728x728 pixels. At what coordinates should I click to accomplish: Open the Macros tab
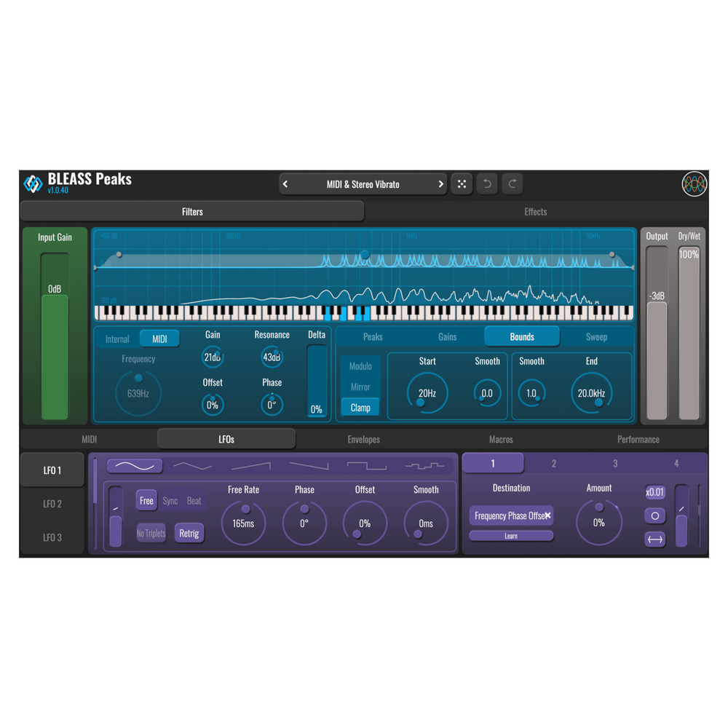(x=501, y=439)
